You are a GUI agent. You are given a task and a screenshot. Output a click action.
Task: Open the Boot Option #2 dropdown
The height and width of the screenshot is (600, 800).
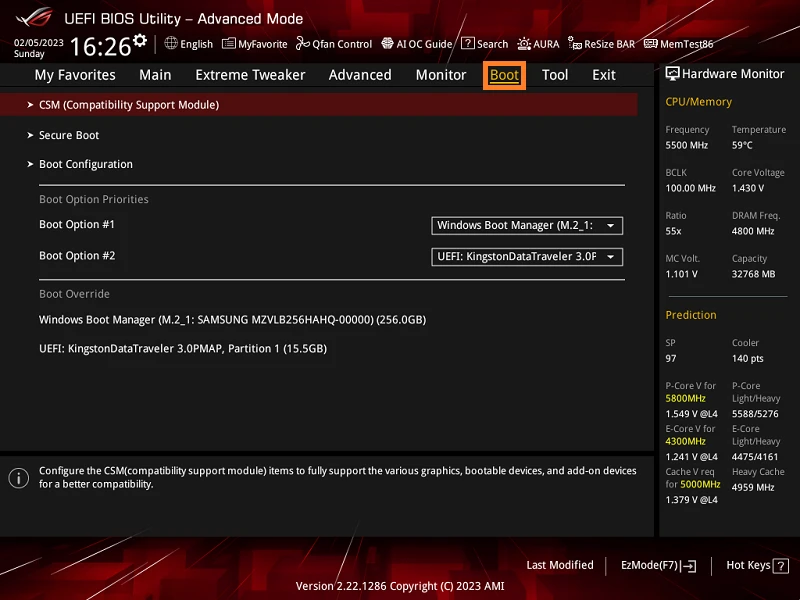tap(527, 257)
